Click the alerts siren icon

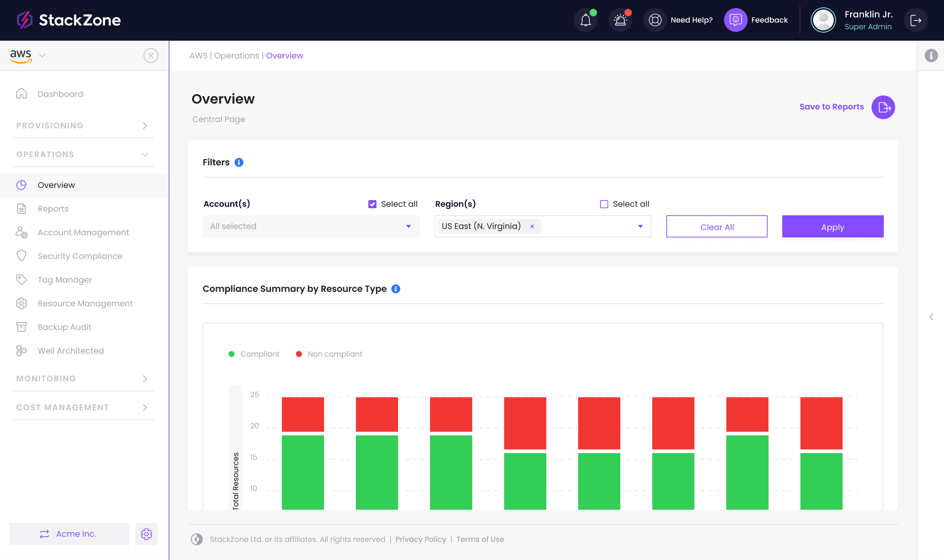620,20
